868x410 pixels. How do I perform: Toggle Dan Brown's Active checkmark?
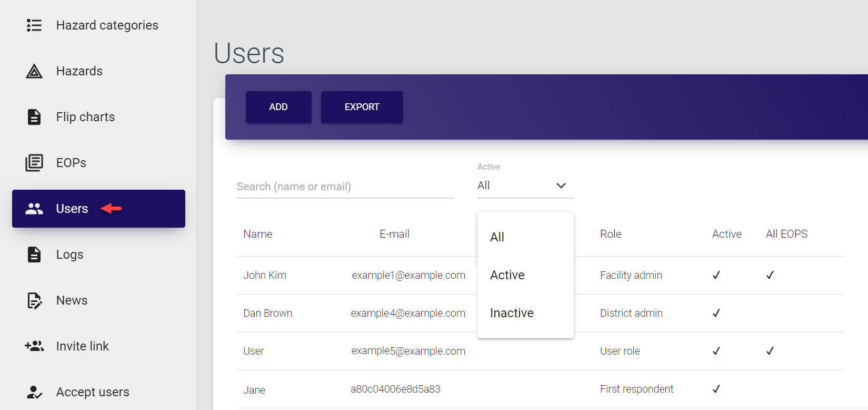(x=716, y=313)
